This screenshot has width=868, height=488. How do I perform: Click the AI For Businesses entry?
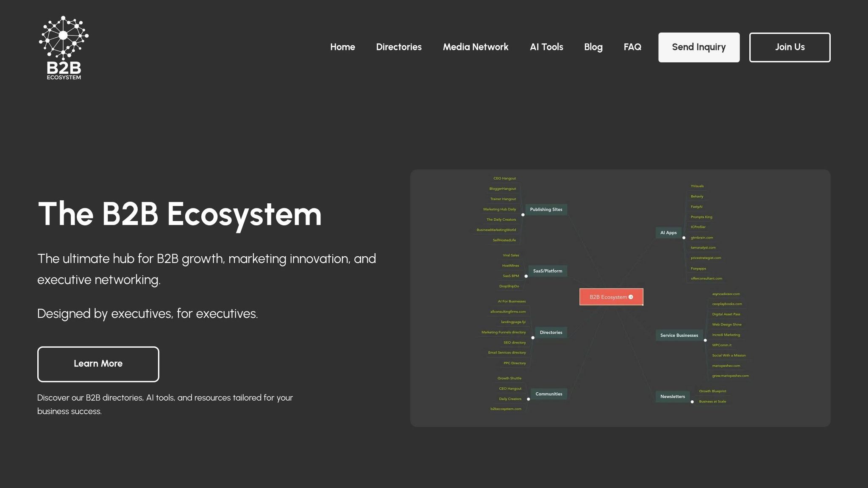[x=512, y=302]
